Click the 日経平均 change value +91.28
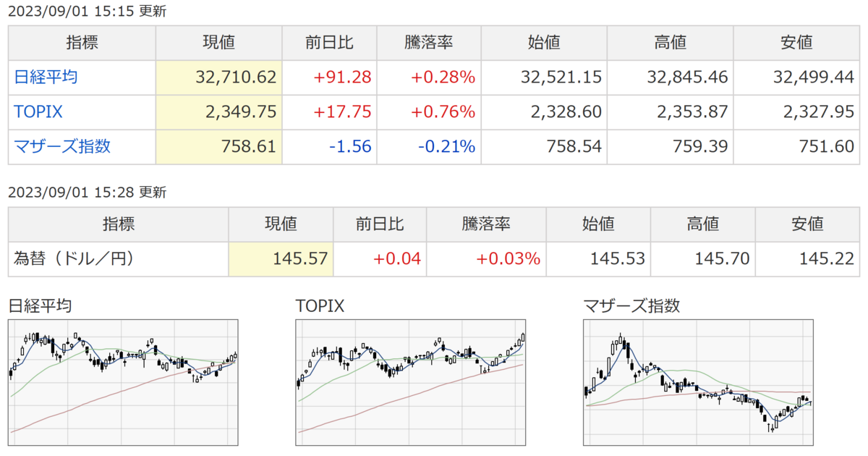868x456 pixels. (344, 77)
